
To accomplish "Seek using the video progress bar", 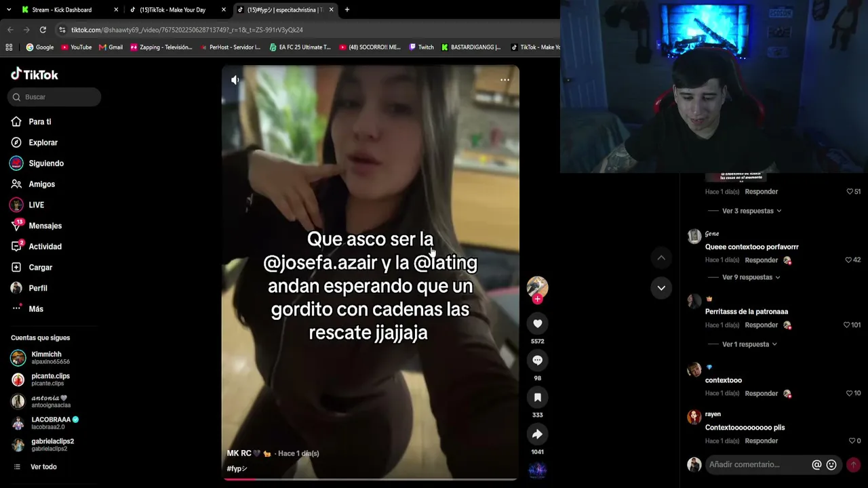I will click(370, 479).
